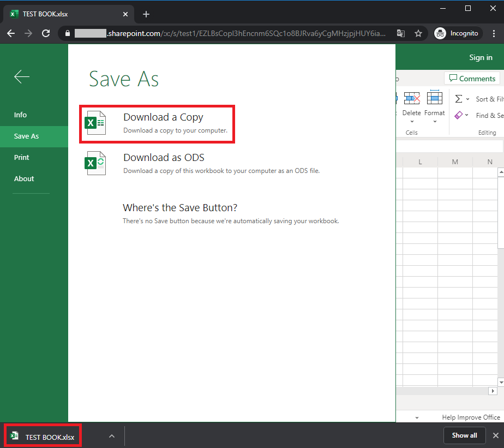Click the AutoSum sigma icon
Viewport: 504px width, 448px height.
(x=459, y=99)
